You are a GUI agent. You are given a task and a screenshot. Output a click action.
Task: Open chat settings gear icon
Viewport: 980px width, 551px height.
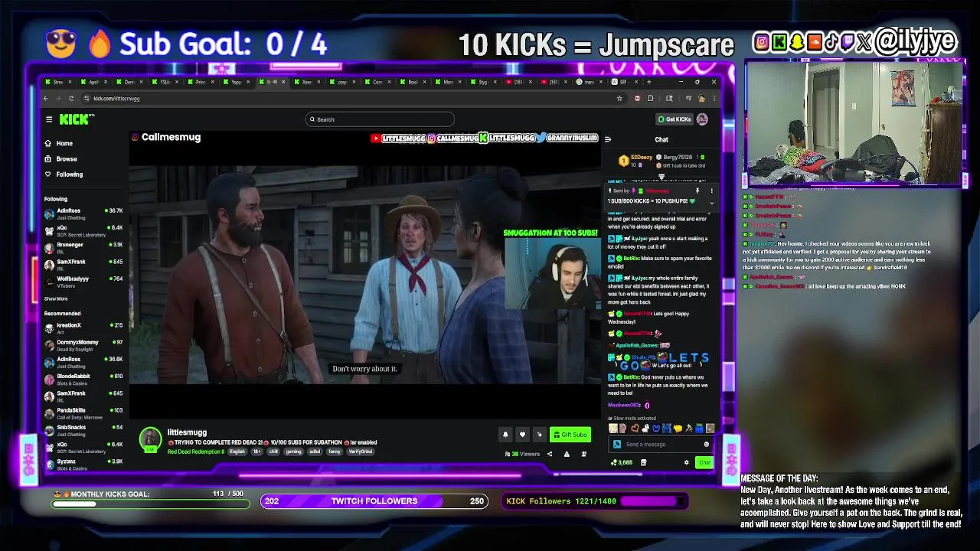click(687, 462)
